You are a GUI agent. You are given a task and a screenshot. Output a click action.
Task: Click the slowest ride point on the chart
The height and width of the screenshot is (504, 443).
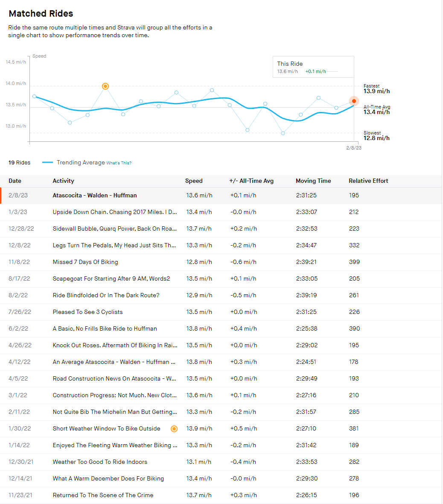coord(283,133)
